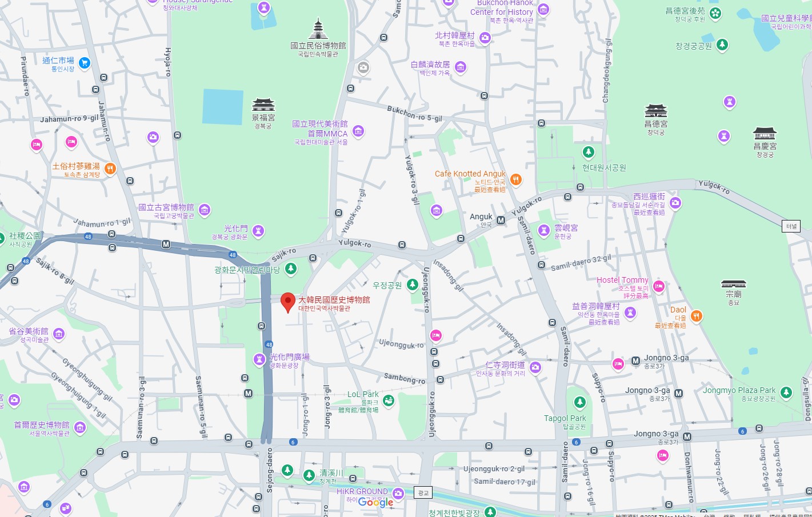The image size is (812, 517).
Task: Click the Jongmyo shrine landmark icon
Action: tap(733, 284)
